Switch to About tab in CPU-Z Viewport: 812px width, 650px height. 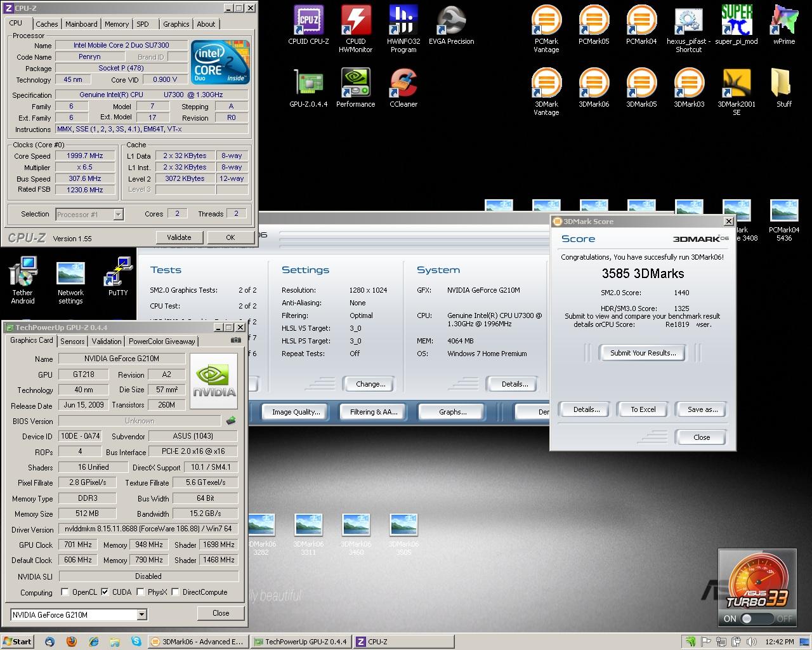coord(206,24)
